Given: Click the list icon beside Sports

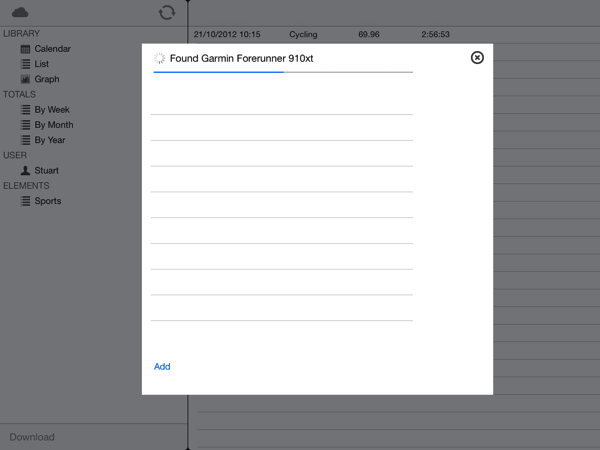Looking at the screenshot, I should pos(25,201).
